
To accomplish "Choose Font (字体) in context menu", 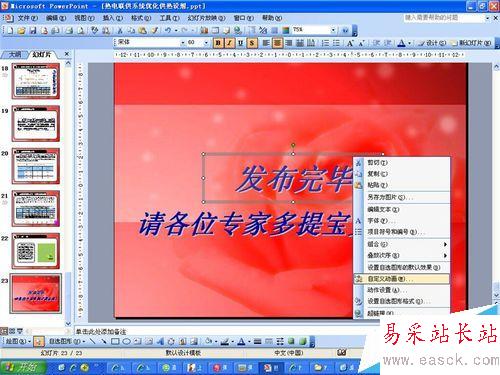I will pos(402,221).
